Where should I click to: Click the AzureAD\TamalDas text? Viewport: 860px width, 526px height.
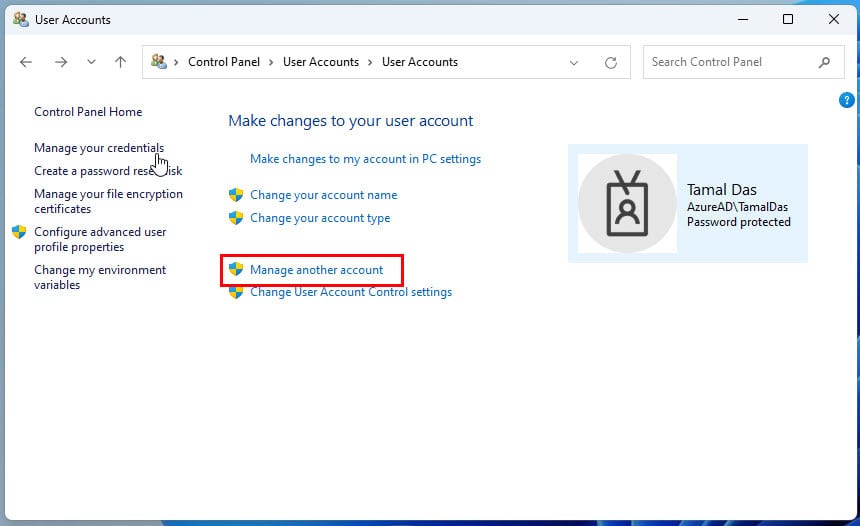point(737,207)
